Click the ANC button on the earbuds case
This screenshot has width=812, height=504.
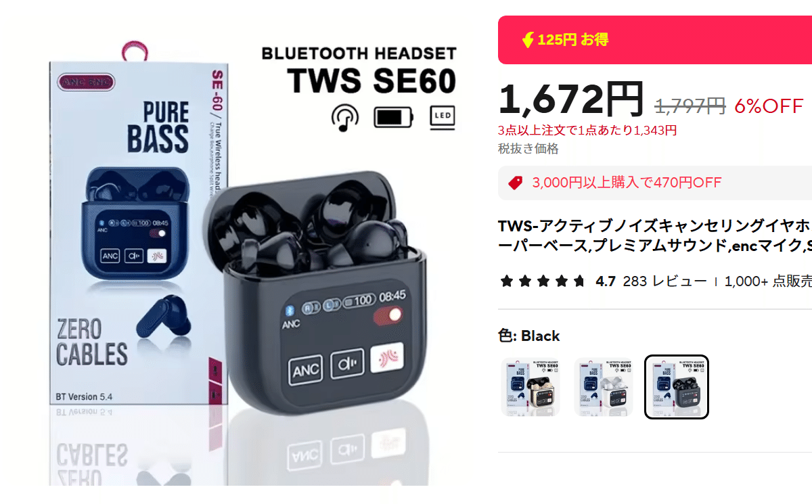coord(306,371)
